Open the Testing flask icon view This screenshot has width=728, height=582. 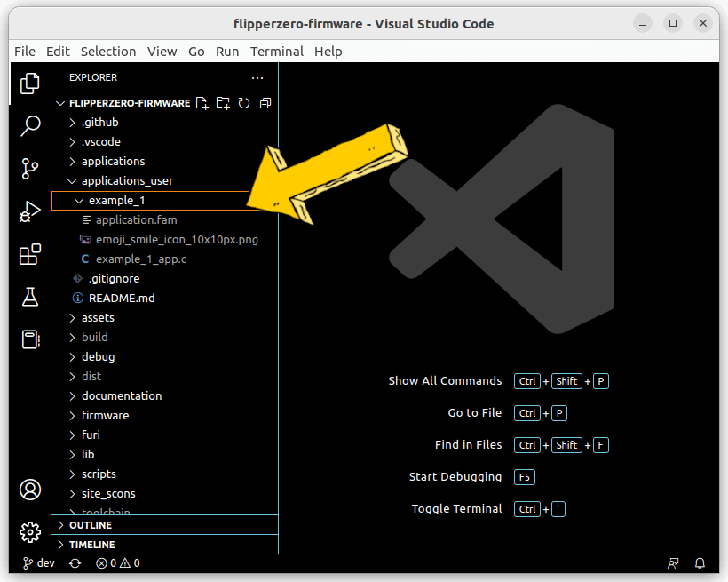point(30,297)
